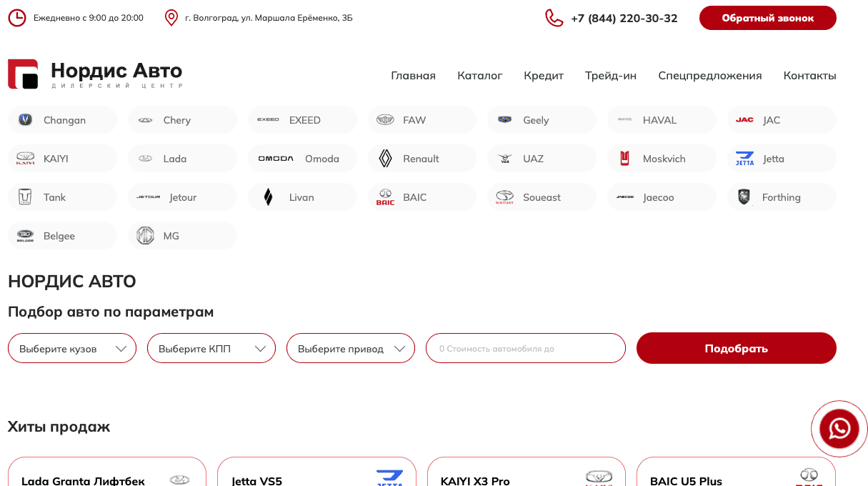Click the clock icon by working hours
Screen dimensions: 868x486
(x=16, y=18)
